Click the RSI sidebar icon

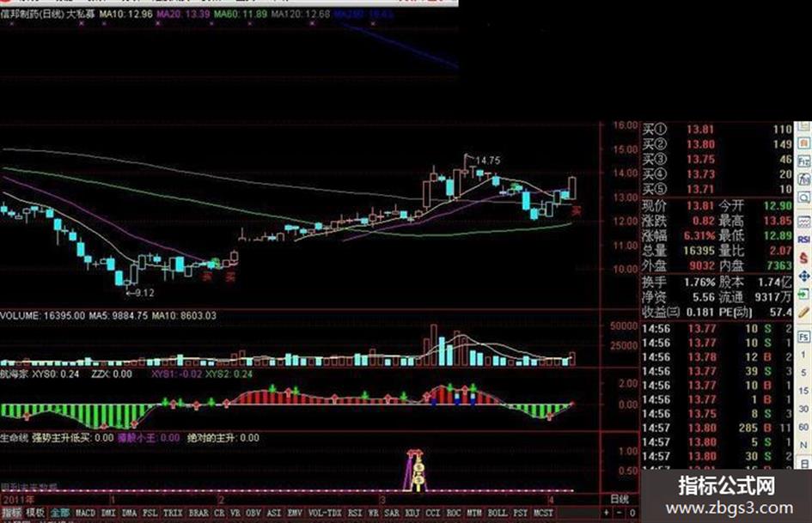click(803, 240)
